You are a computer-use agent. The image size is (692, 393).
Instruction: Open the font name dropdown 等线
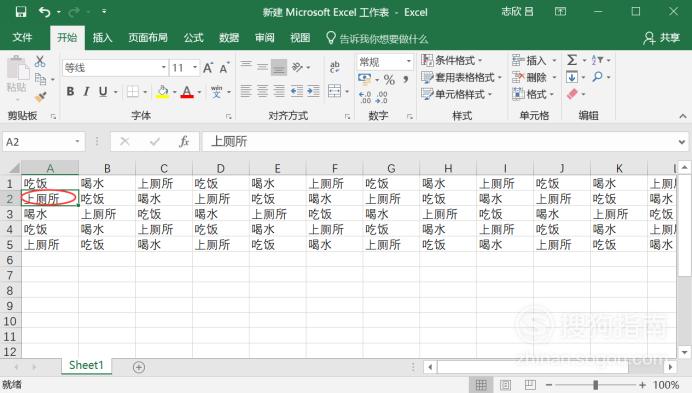(164, 68)
